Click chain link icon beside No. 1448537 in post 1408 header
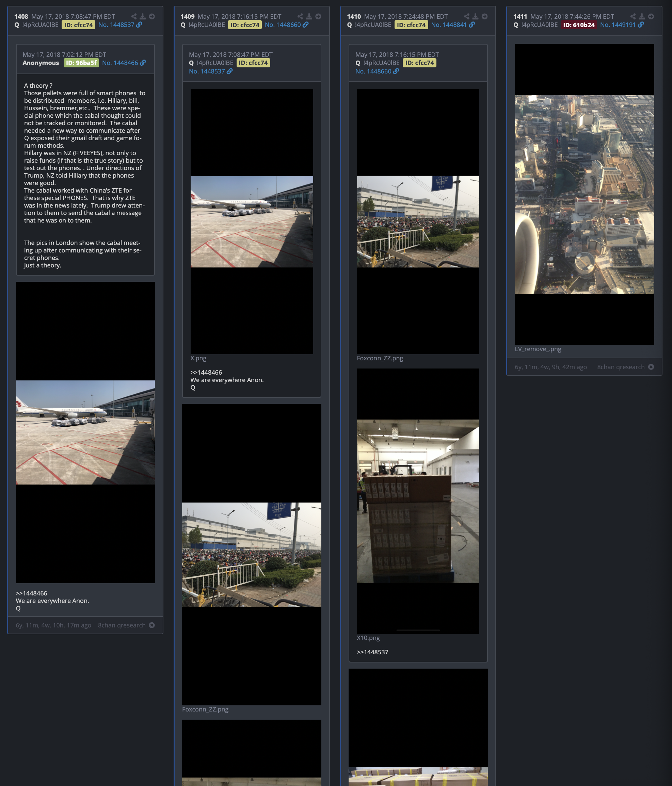 139,24
